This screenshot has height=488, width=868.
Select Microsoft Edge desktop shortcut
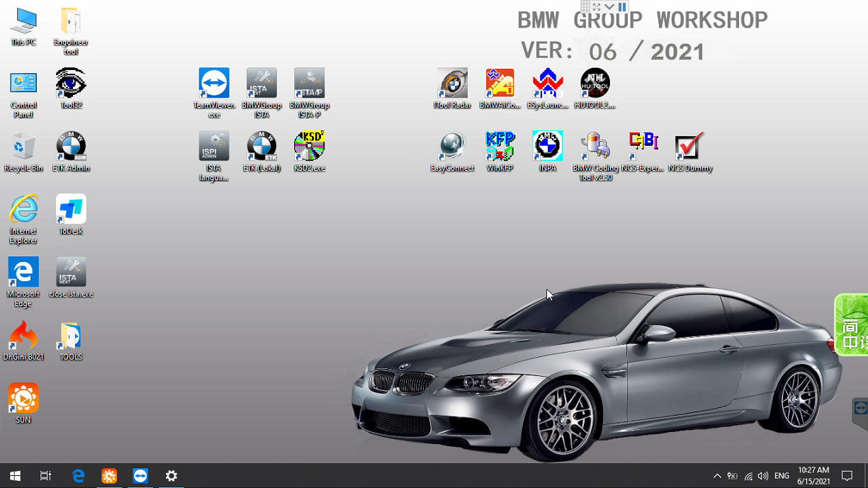[x=23, y=283]
